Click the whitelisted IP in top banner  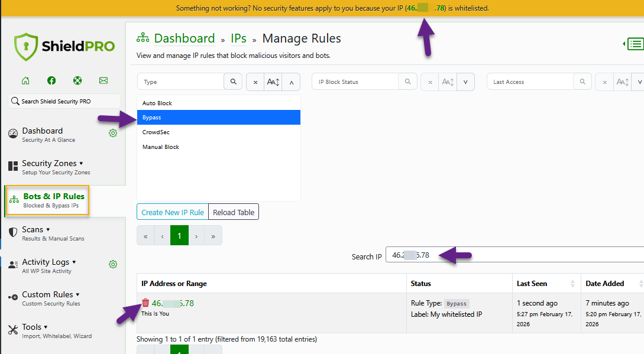426,8
